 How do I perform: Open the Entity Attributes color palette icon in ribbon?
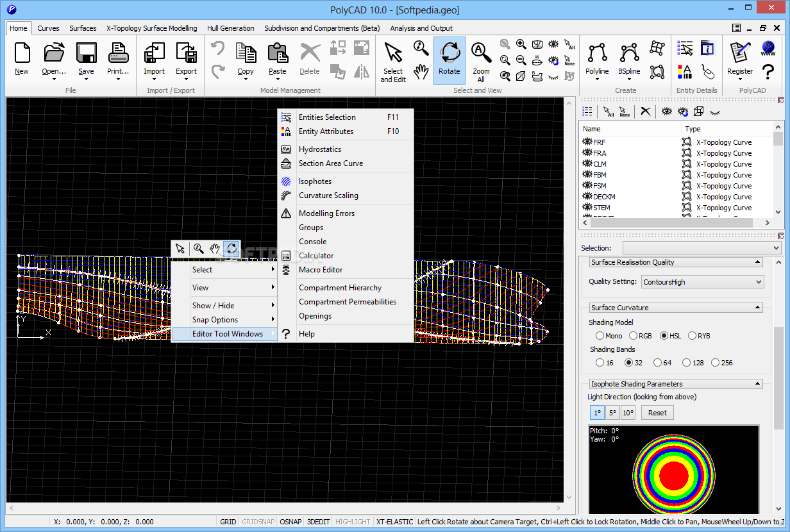pos(685,71)
